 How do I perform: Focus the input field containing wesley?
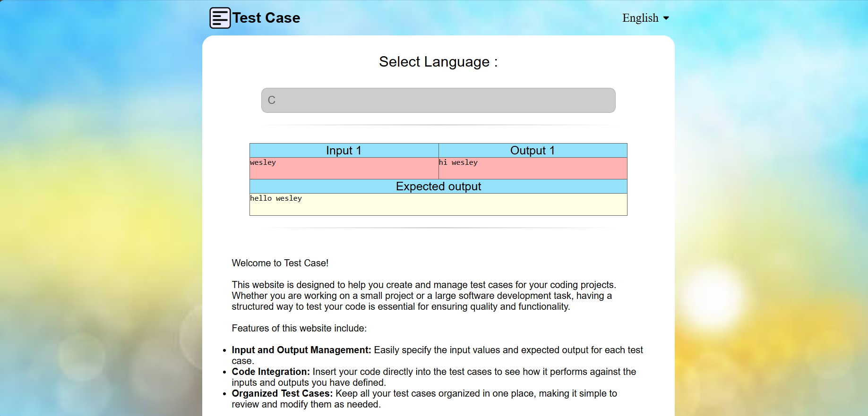[344, 168]
